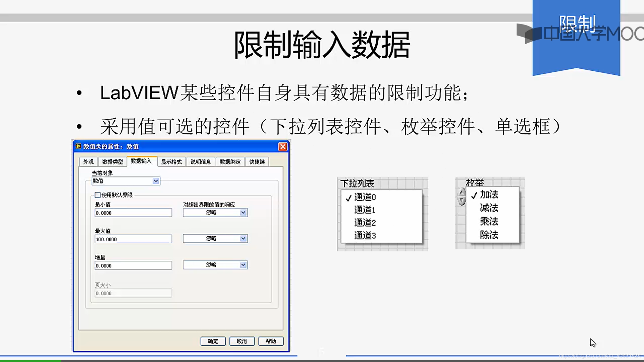644x362 pixels.
Task: Click the 帮助 button
Action: (x=271, y=341)
